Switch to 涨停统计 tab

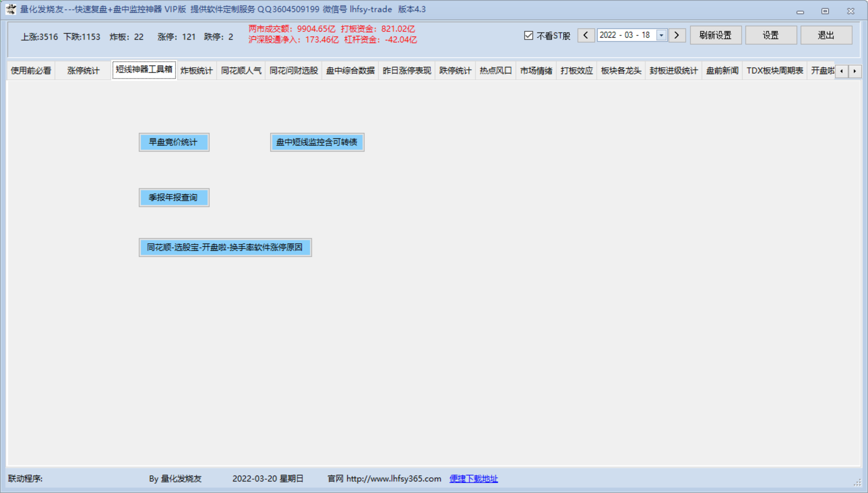tap(83, 71)
